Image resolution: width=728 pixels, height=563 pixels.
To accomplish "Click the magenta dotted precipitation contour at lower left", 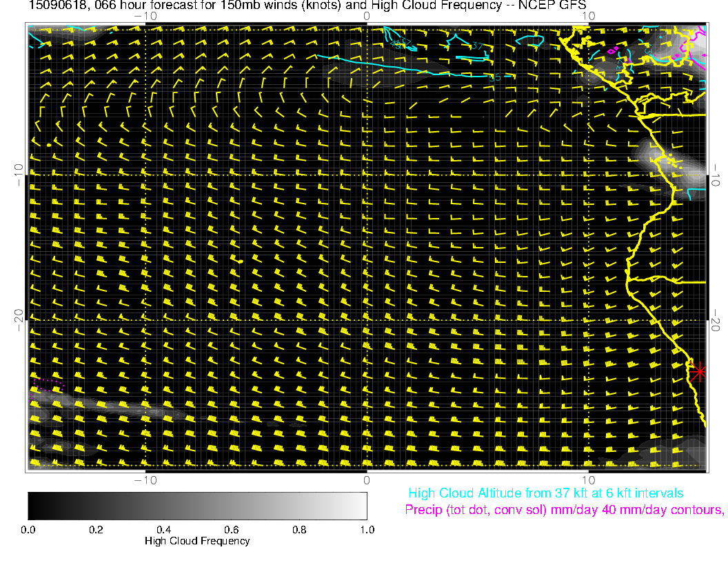I will [x=48, y=380].
